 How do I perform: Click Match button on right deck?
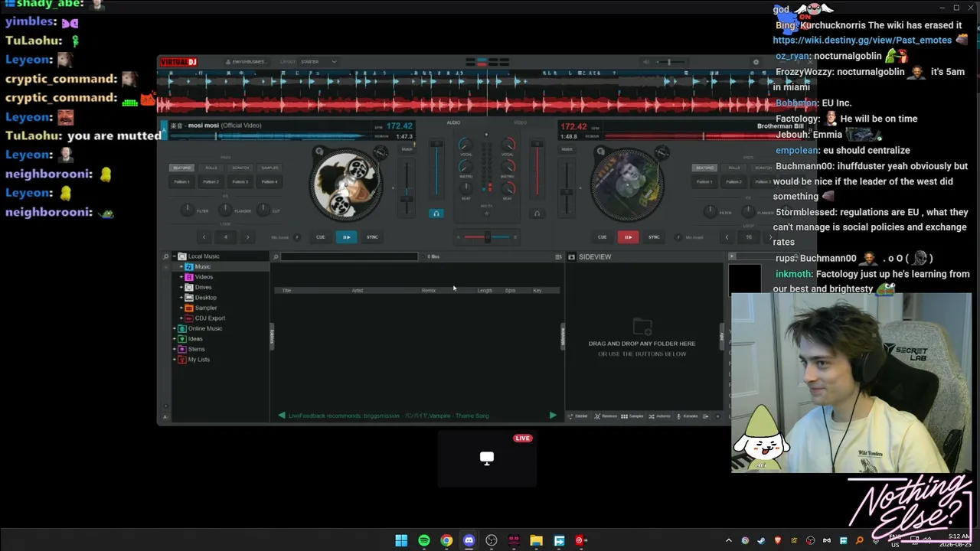tap(567, 149)
